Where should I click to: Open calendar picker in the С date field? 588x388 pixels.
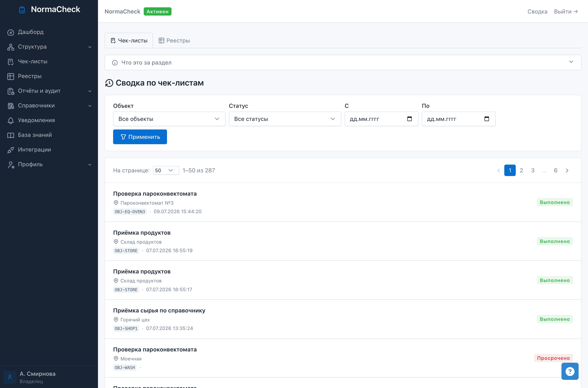tap(409, 119)
